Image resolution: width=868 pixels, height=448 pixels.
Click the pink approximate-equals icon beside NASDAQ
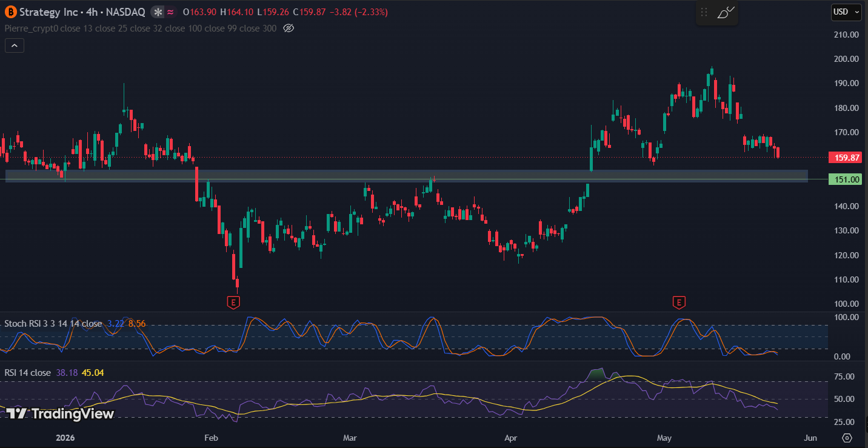[170, 12]
